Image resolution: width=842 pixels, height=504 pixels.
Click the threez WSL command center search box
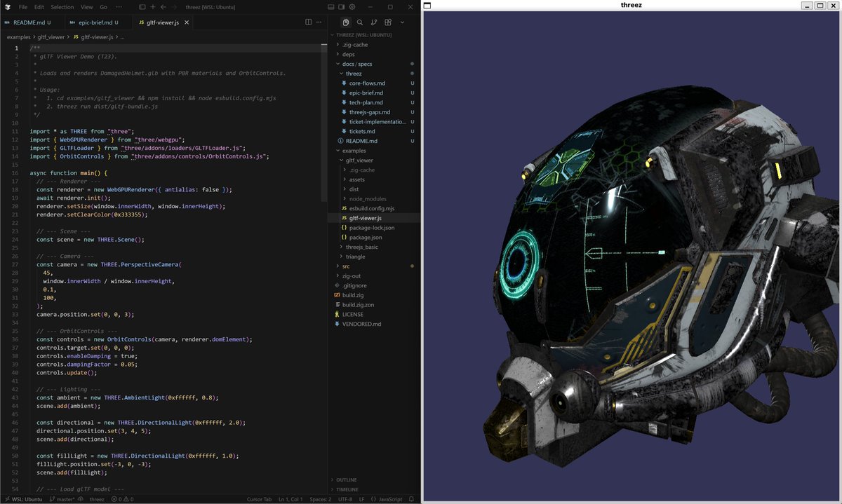[210, 7]
